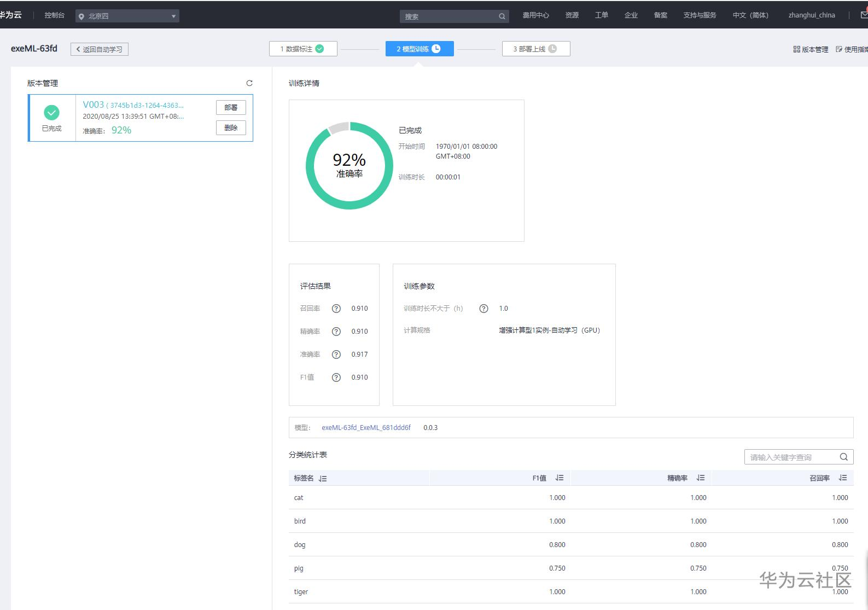
Task: Open 费用中心 in the top menu
Action: (x=535, y=15)
